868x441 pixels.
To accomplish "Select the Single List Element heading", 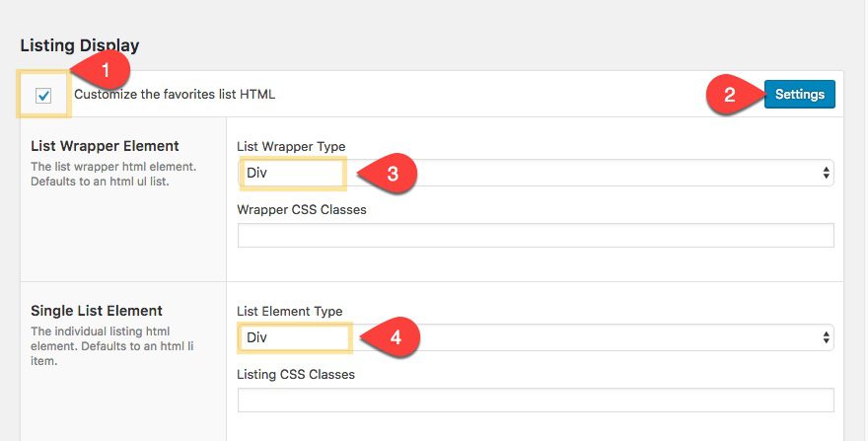I will (97, 311).
